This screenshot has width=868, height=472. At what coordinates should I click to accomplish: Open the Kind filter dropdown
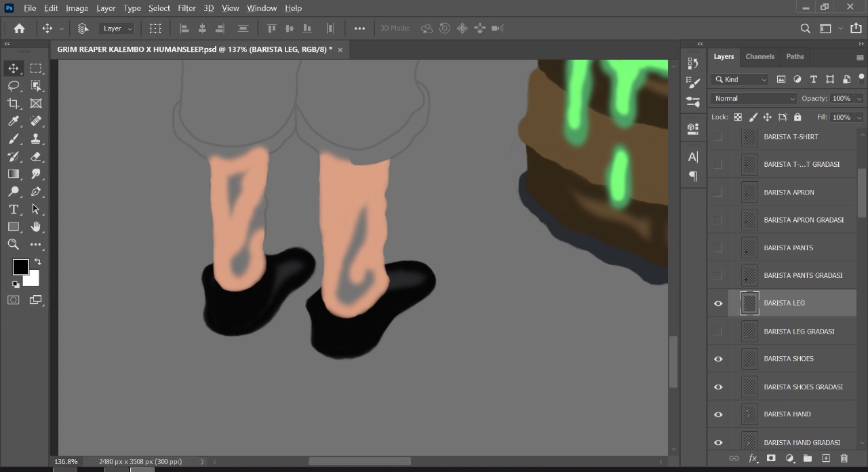[740, 79]
